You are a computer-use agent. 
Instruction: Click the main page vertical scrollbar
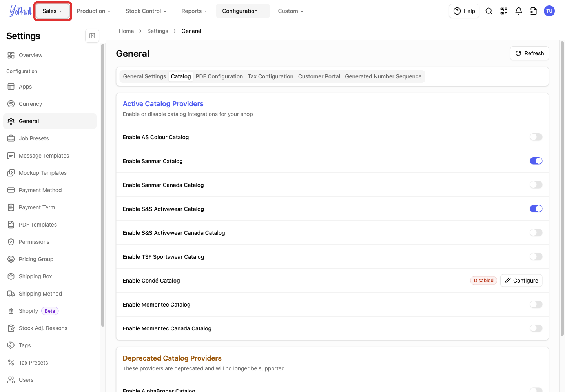pyautogui.click(x=562, y=188)
